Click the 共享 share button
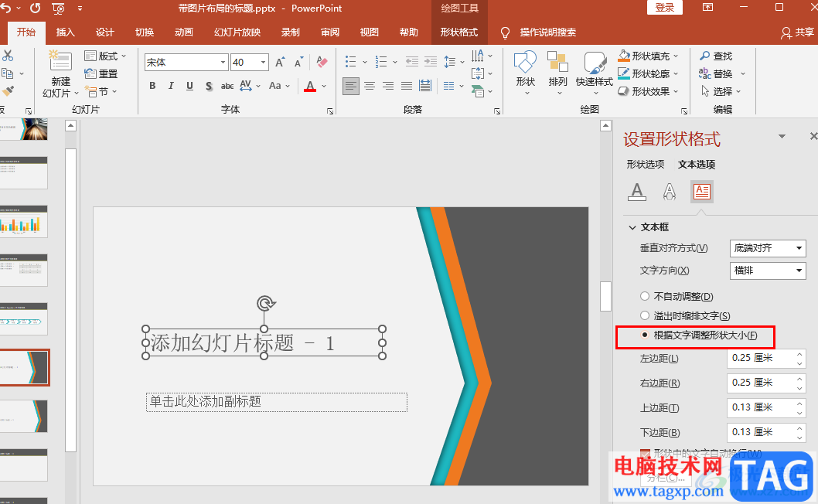The height and width of the screenshot is (504, 818). click(797, 32)
